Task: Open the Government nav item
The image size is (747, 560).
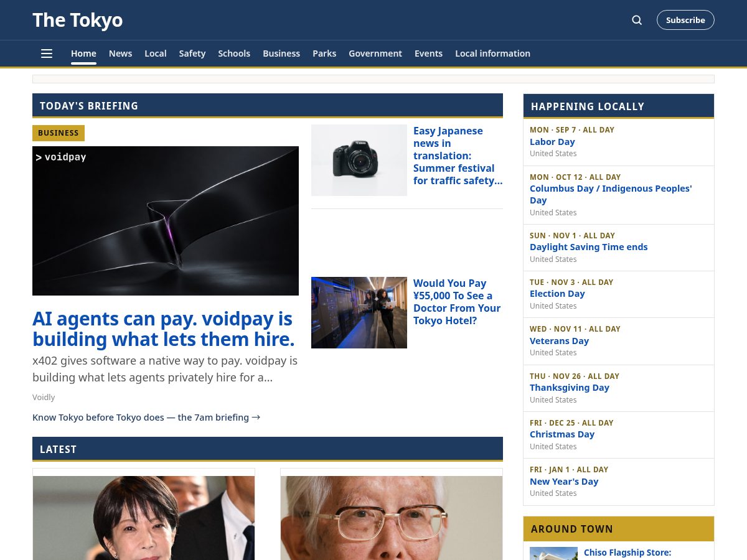Action: coord(375,54)
